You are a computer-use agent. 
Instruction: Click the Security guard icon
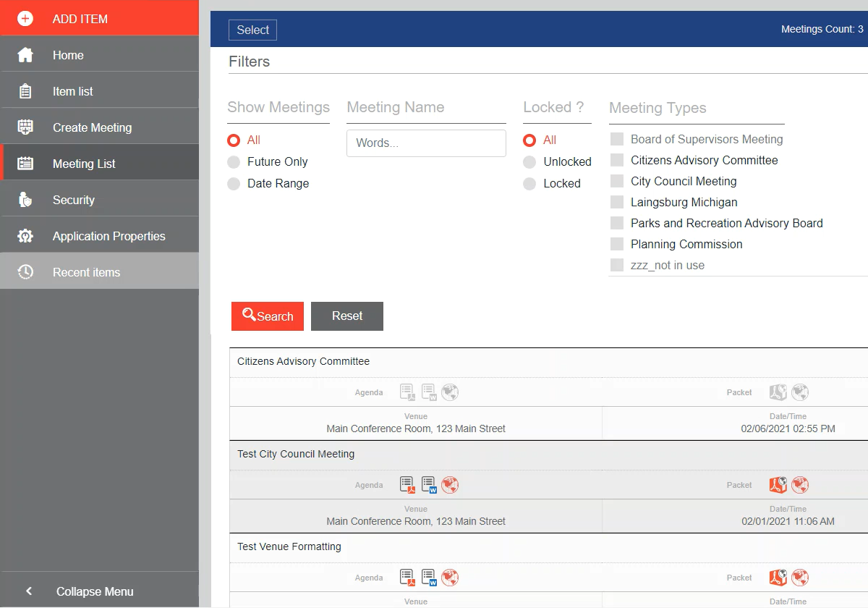click(x=25, y=200)
